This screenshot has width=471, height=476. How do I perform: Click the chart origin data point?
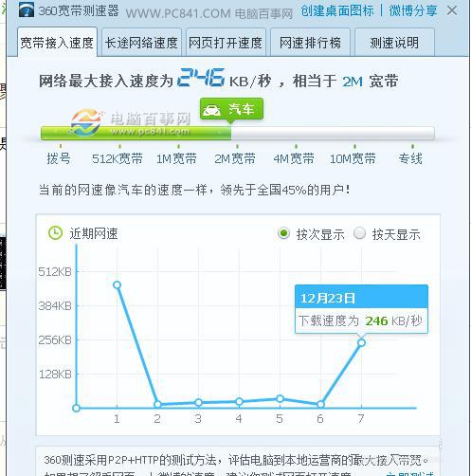(x=76, y=408)
